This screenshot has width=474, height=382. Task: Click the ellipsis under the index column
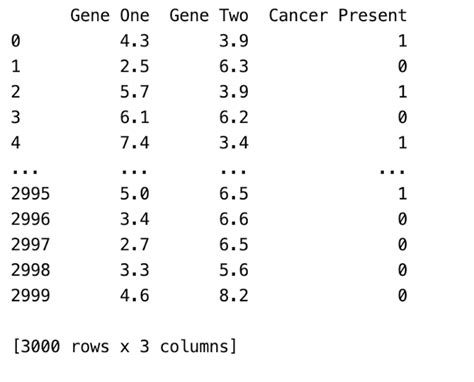tap(25, 172)
